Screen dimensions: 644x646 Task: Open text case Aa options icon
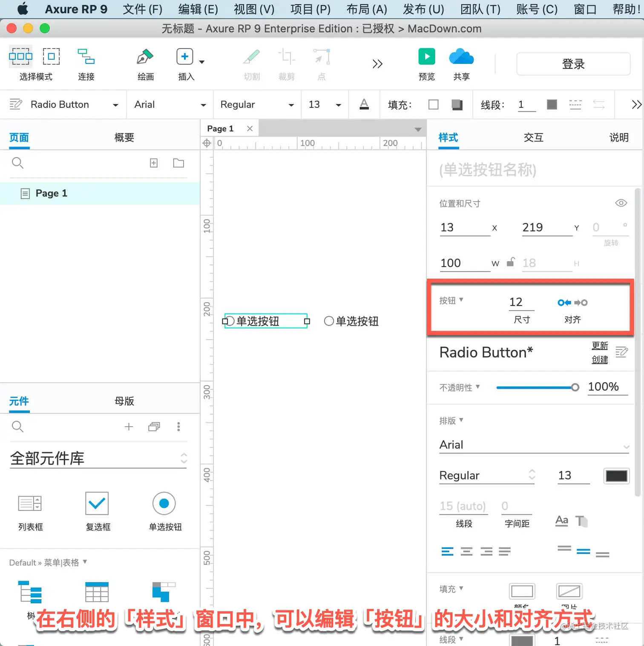[x=561, y=521]
